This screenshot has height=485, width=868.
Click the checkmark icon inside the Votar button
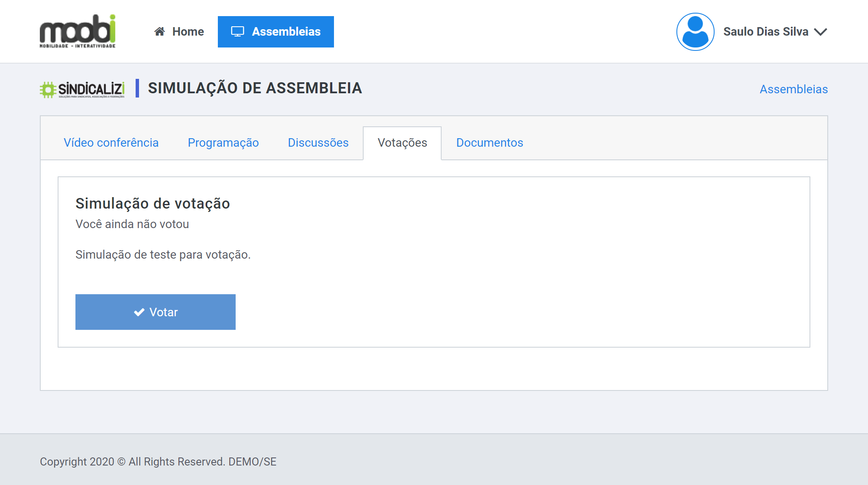click(x=139, y=312)
